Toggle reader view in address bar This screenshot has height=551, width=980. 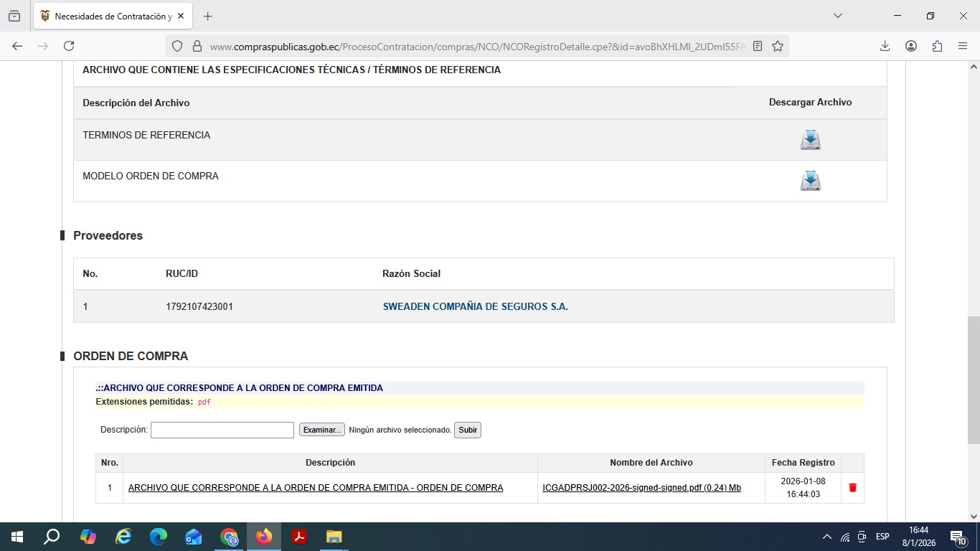(758, 46)
